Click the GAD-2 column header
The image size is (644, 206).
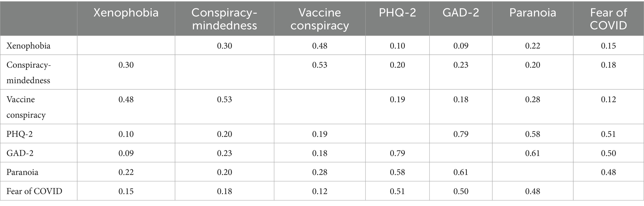click(461, 13)
